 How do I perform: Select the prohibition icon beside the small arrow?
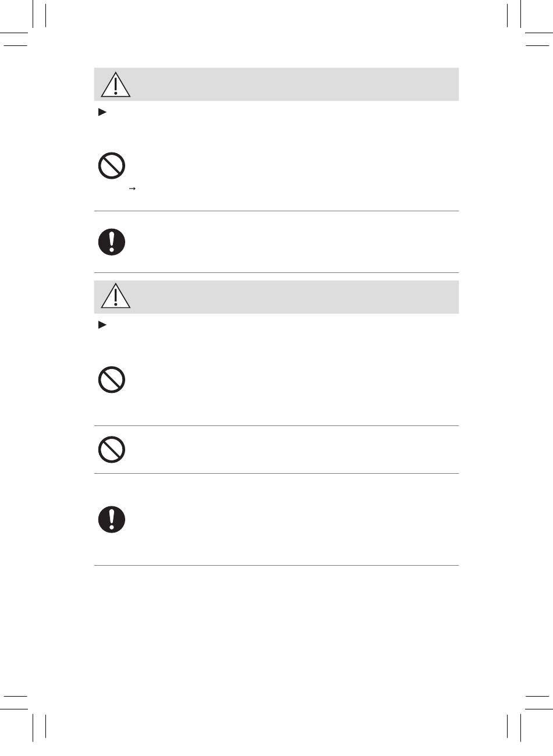click(x=111, y=166)
